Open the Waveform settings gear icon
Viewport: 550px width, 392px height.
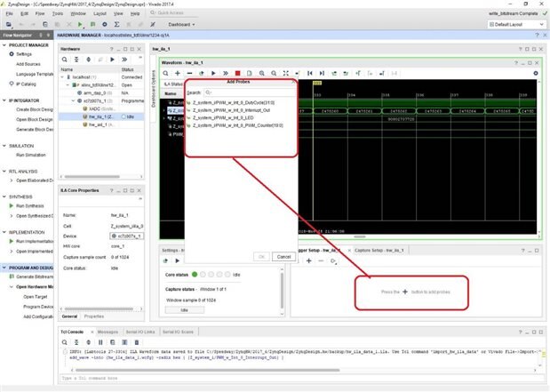[x=535, y=73]
